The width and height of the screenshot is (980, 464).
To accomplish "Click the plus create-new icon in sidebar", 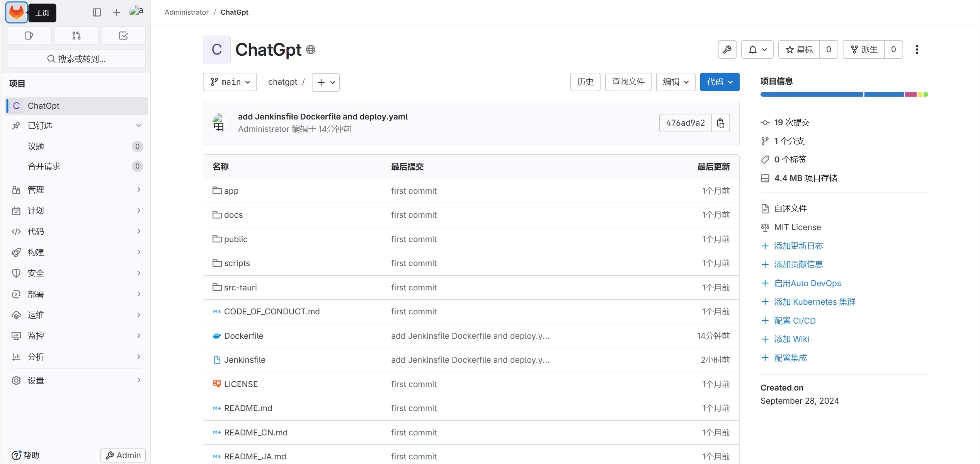I will 116,13.
